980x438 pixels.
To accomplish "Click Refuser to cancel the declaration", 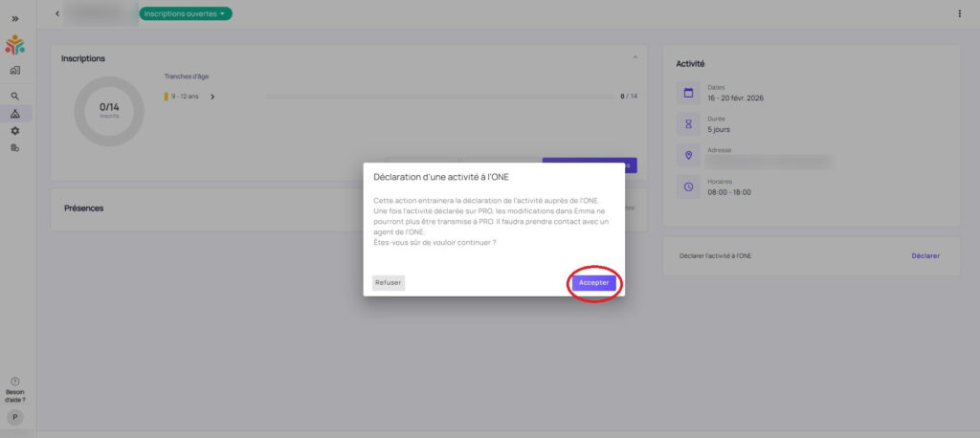I will coord(388,283).
